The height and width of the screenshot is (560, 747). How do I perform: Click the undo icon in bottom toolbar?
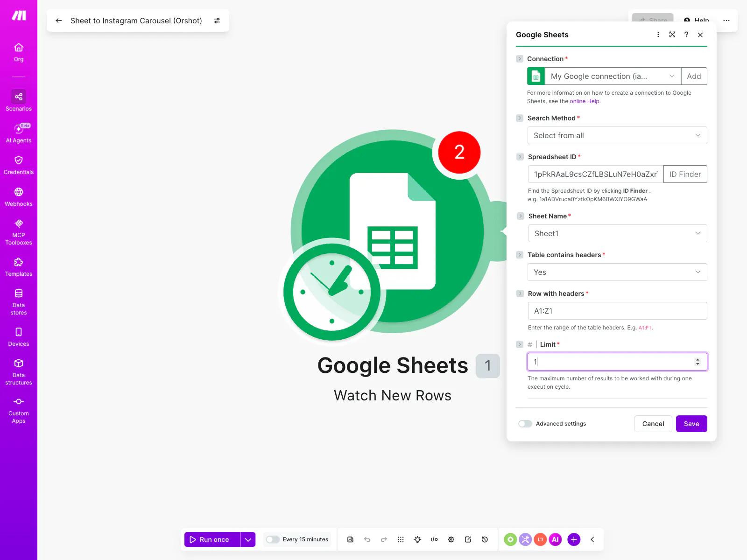367,539
